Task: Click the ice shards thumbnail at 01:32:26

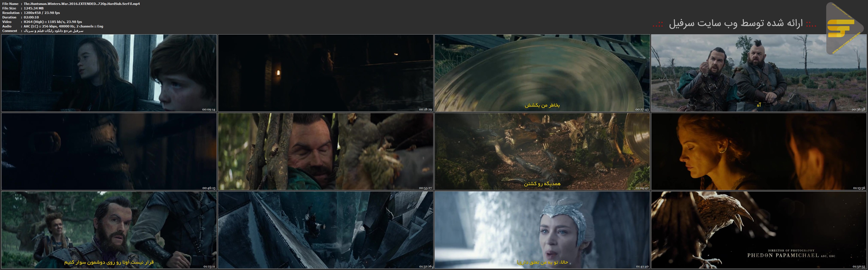Action: click(326, 230)
